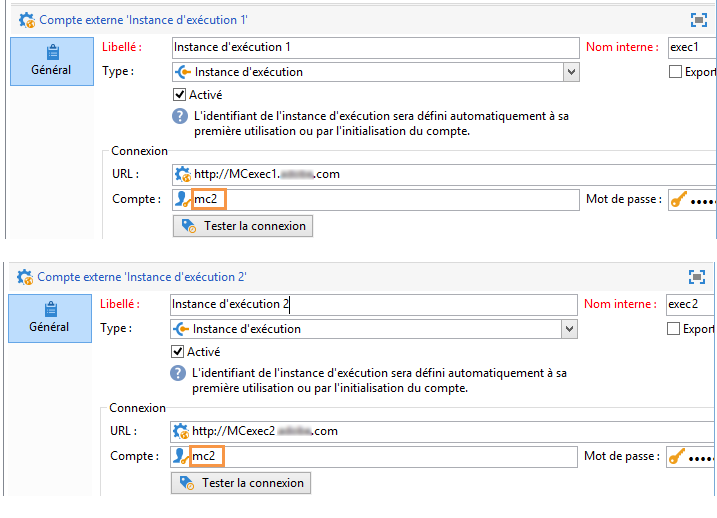This screenshot has height=518, width=717.
Task: Click the Libellé field containing Instance d'exécution 1
Action: [375, 48]
